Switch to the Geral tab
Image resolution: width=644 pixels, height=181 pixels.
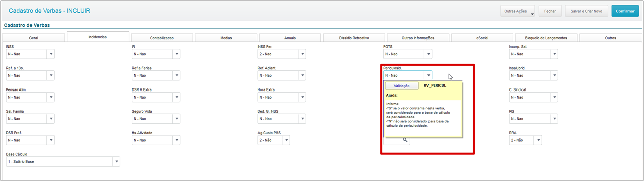pyautogui.click(x=34, y=38)
